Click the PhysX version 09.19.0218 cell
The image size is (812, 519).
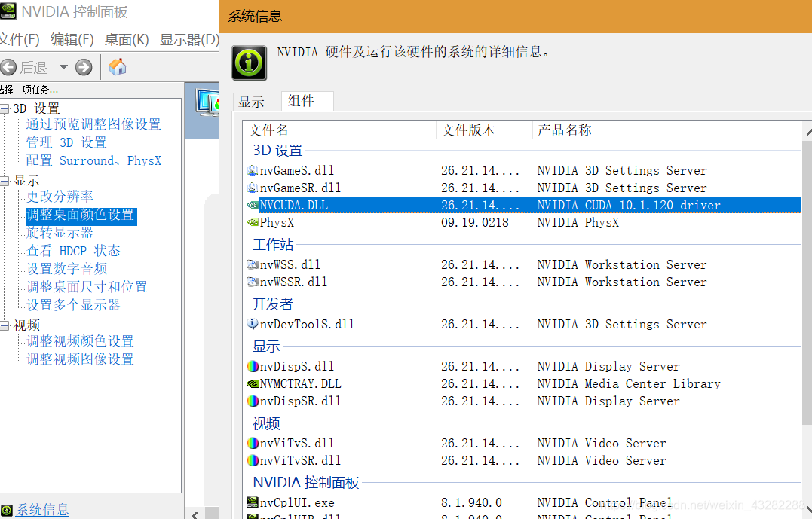475,223
